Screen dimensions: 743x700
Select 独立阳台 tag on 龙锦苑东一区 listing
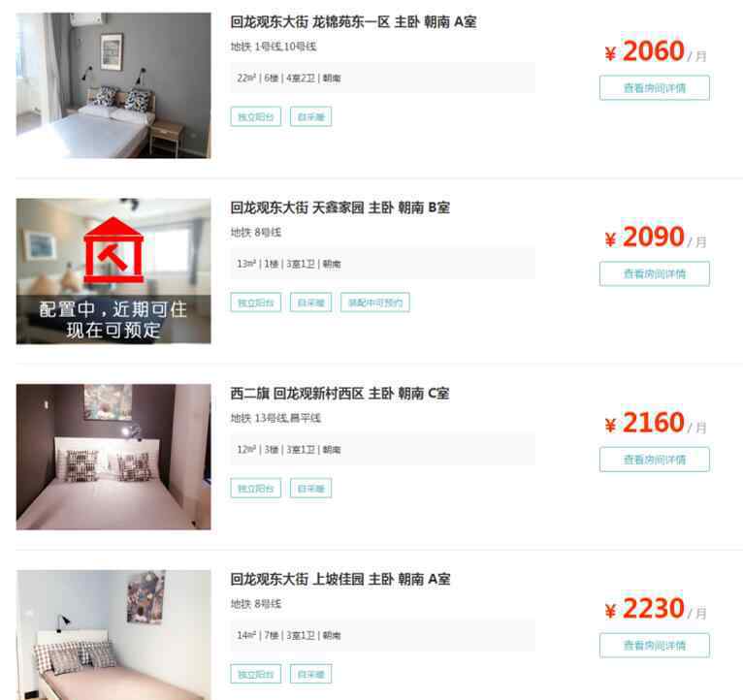(x=256, y=116)
